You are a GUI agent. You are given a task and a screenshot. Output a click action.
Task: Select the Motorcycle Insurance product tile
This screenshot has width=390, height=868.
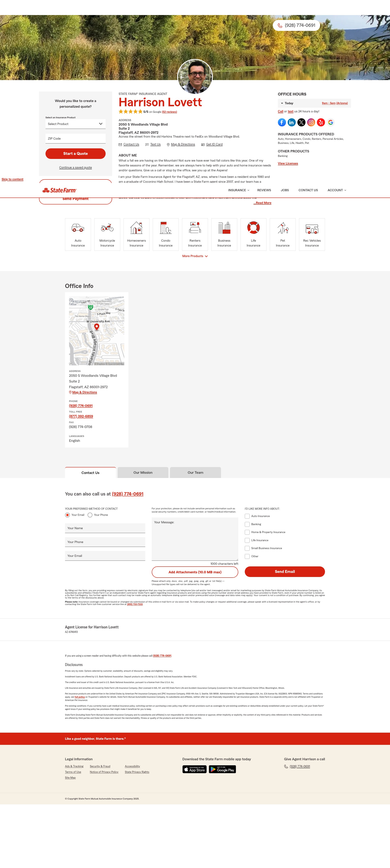click(x=107, y=235)
